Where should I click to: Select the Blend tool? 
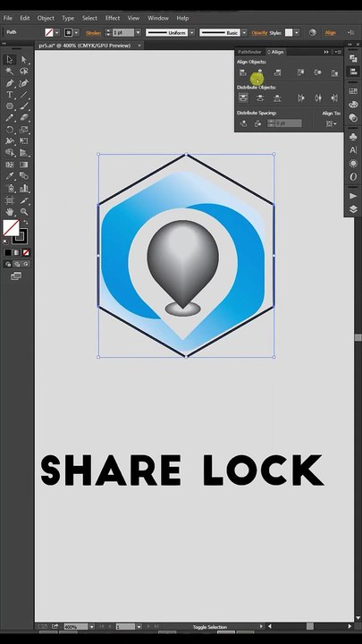[x=24, y=176]
